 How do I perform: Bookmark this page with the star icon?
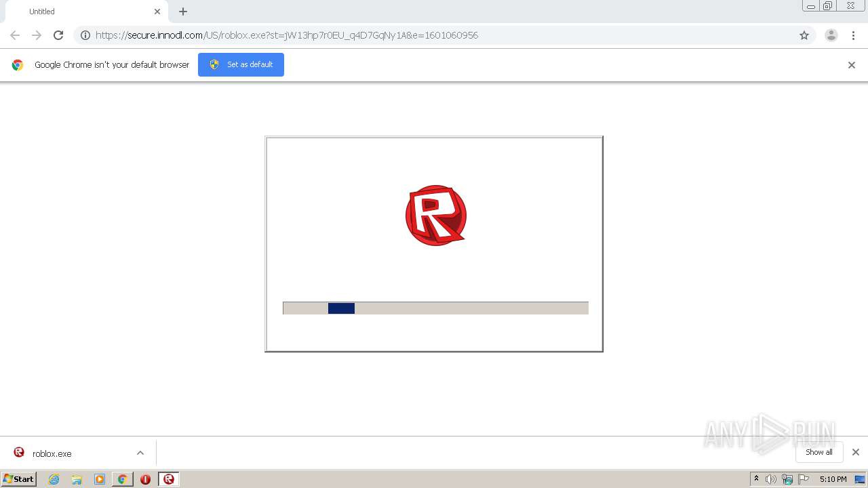pos(804,35)
